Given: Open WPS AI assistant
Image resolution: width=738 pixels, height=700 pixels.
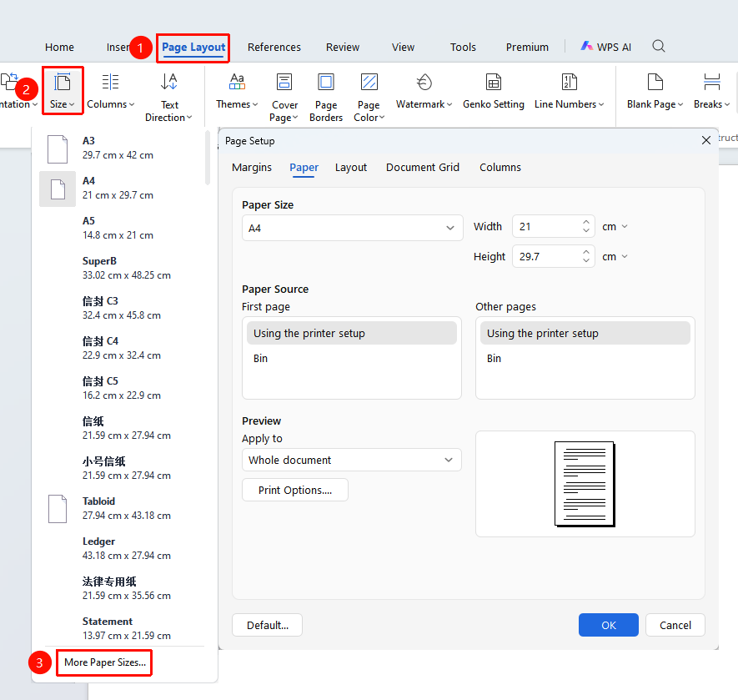Looking at the screenshot, I should (x=606, y=47).
